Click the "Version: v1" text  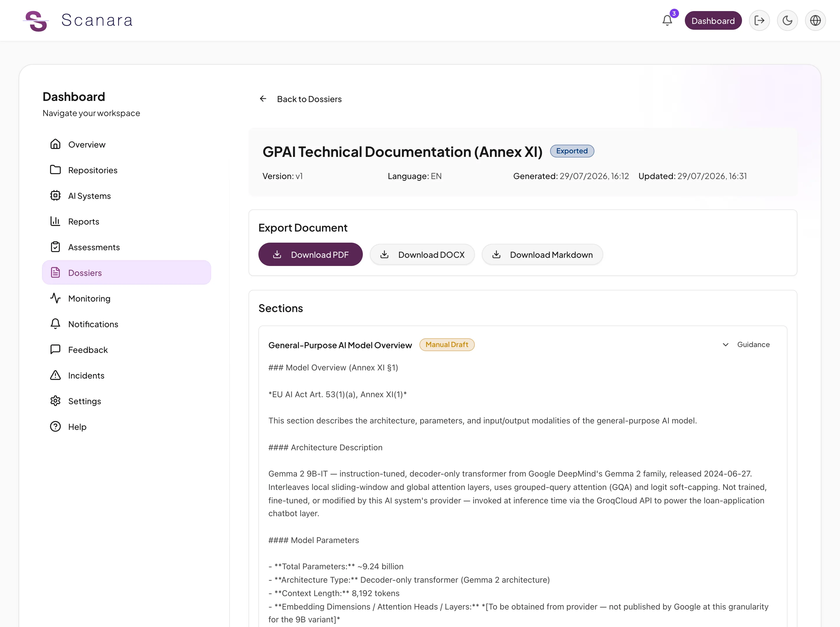(x=282, y=176)
